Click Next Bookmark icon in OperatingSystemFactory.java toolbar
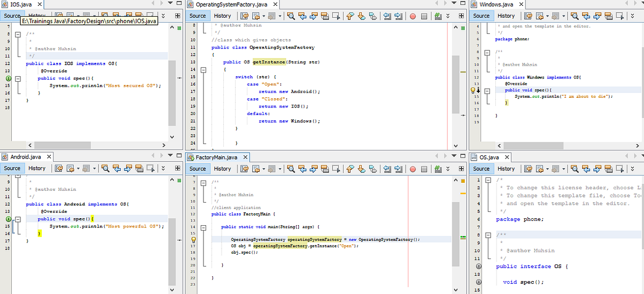 point(361,16)
